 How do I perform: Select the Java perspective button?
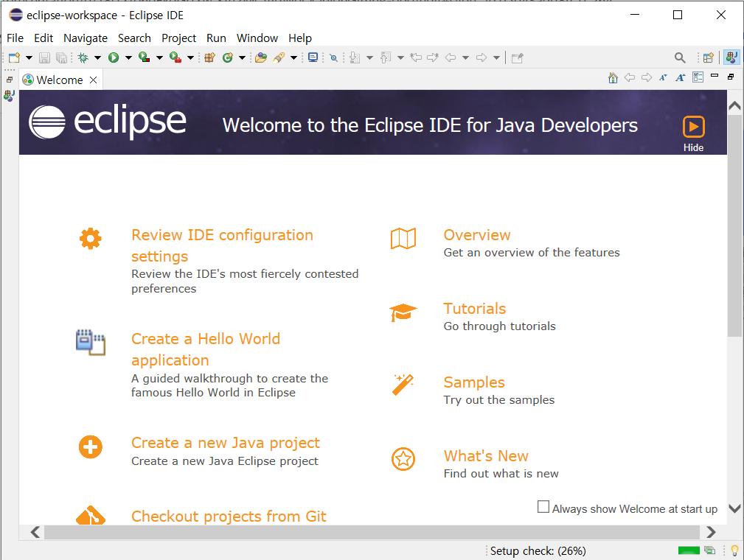pyautogui.click(x=731, y=58)
